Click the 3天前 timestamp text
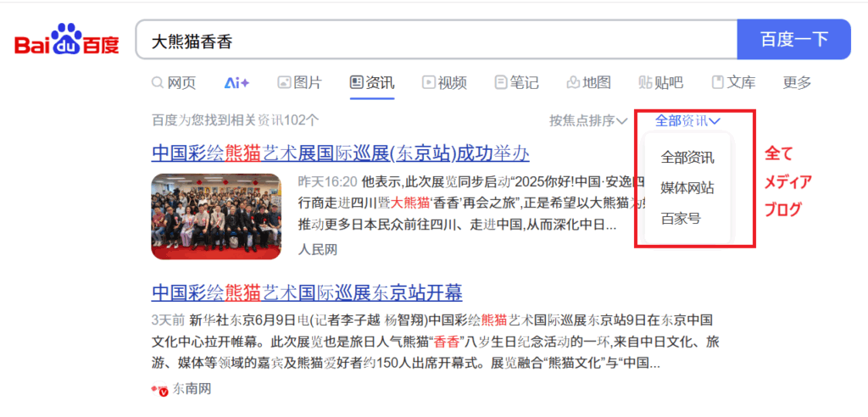This screenshot has height=417, width=868. click(167, 320)
